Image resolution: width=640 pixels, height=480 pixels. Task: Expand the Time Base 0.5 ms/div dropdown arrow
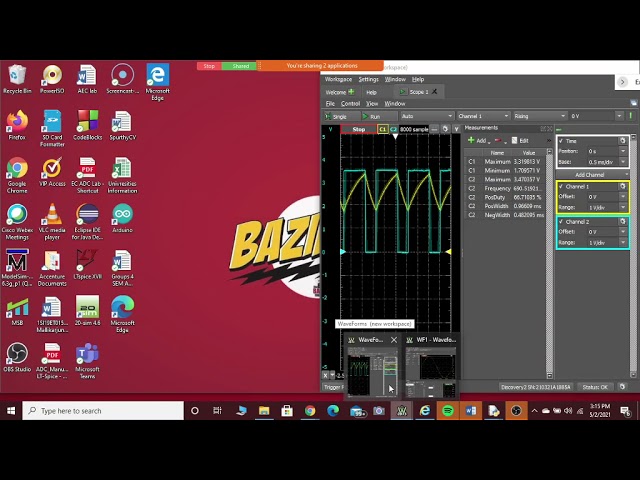[x=623, y=162]
